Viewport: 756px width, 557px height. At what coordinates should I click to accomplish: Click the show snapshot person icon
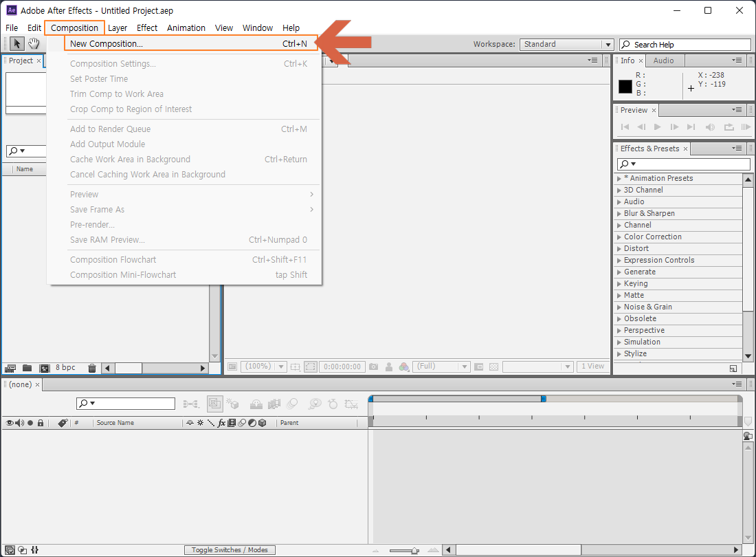pos(388,367)
